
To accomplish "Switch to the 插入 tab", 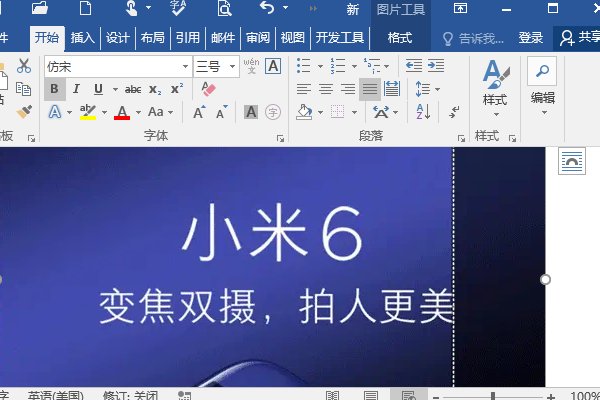I will coord(82,38).
